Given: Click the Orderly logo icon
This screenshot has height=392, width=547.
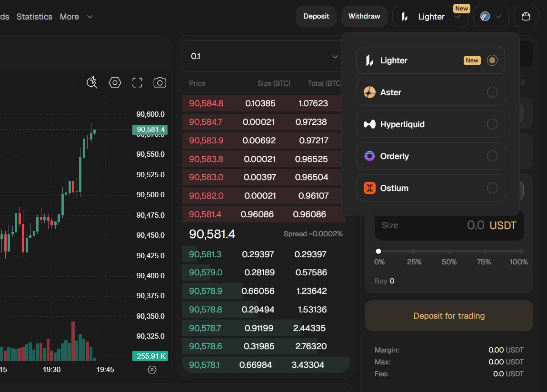Looking at the screenshot, I should pyautogui.click(x=369, y=156).
